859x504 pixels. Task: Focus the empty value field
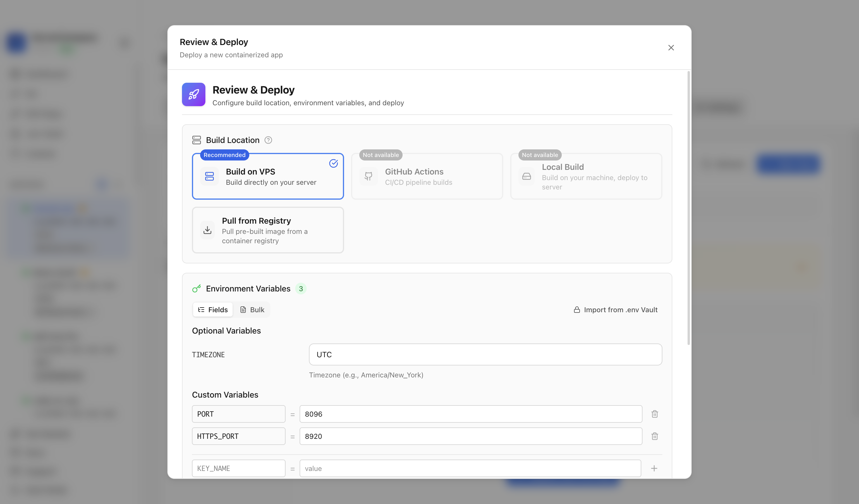tap(470, 468)
